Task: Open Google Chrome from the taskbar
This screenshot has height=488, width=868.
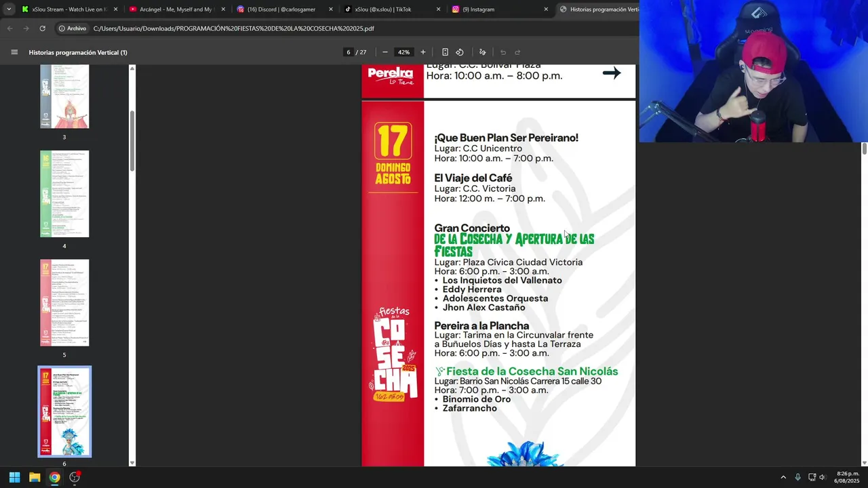Action: coord(54,477)
